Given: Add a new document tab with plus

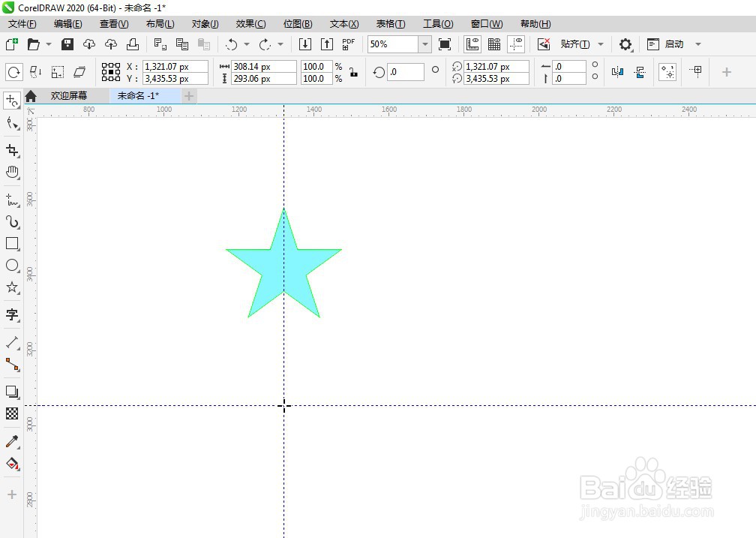Looking at the screenshot, I should [x=189, y=96].
